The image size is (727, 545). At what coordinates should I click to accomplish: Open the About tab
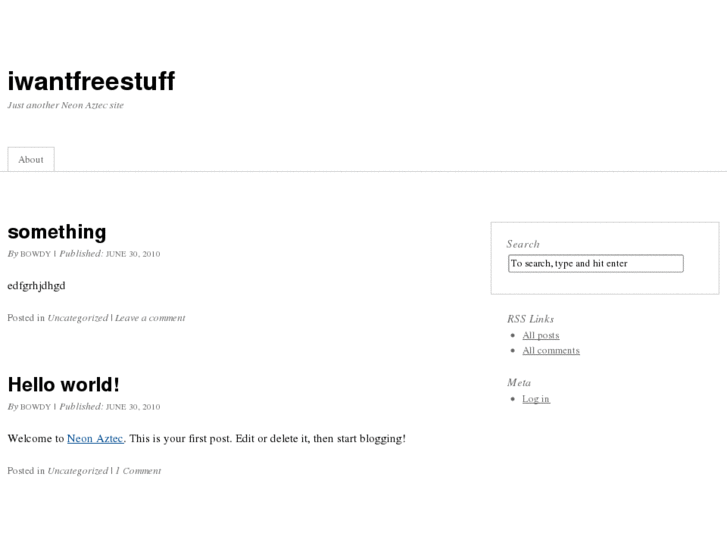tap(31, 159)
